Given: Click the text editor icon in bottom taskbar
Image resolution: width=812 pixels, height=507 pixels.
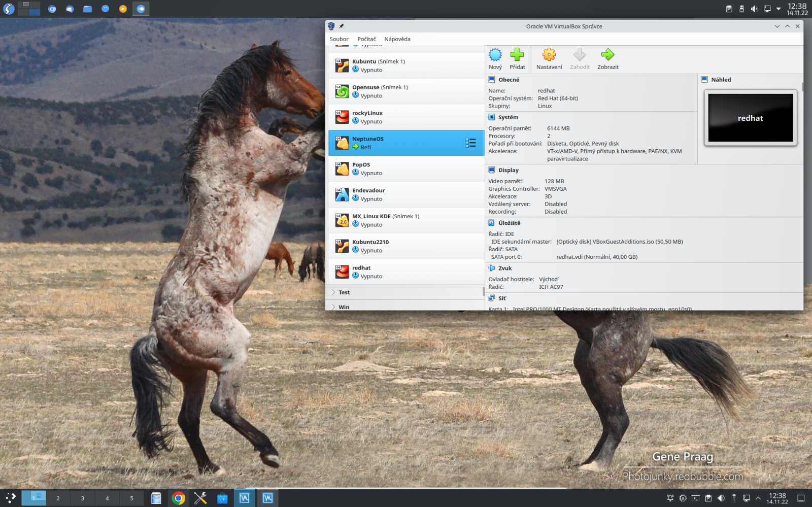Looking at the screenshot, I should tap(156, 498).
